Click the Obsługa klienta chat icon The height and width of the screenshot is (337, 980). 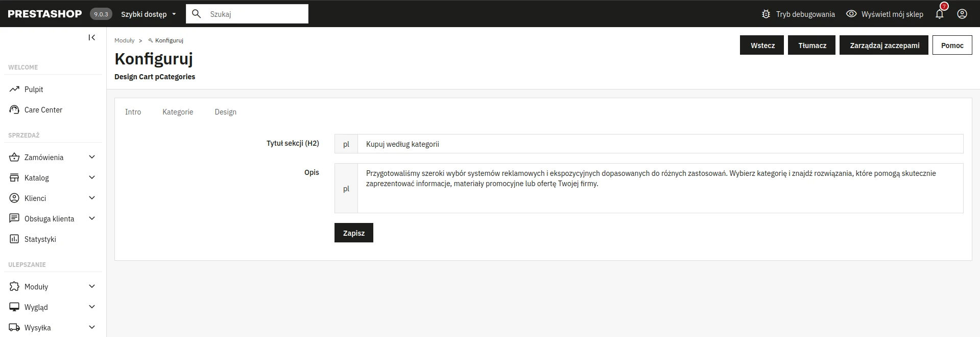pos(14,218)
